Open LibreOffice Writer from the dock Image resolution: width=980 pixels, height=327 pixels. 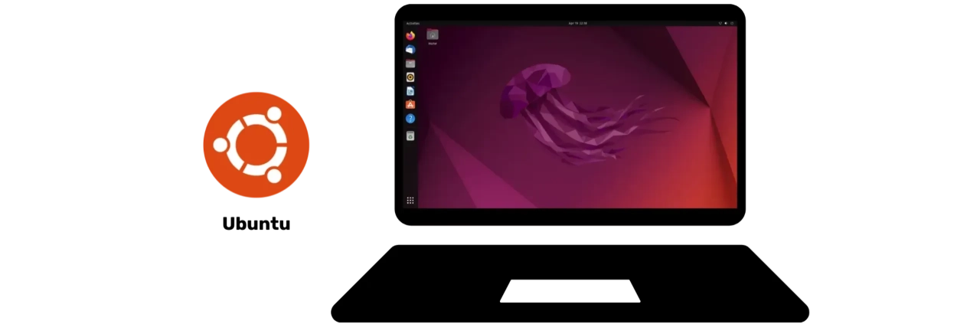[x=410, y=90]
